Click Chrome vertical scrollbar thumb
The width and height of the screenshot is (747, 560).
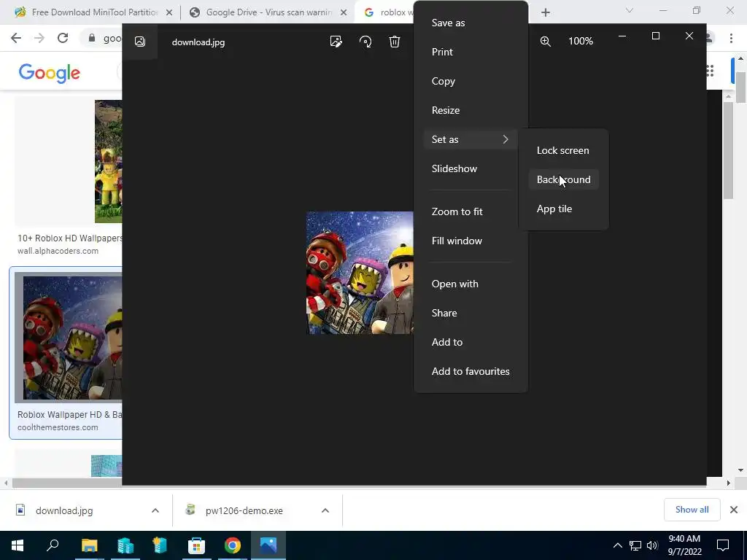point(740,87)
